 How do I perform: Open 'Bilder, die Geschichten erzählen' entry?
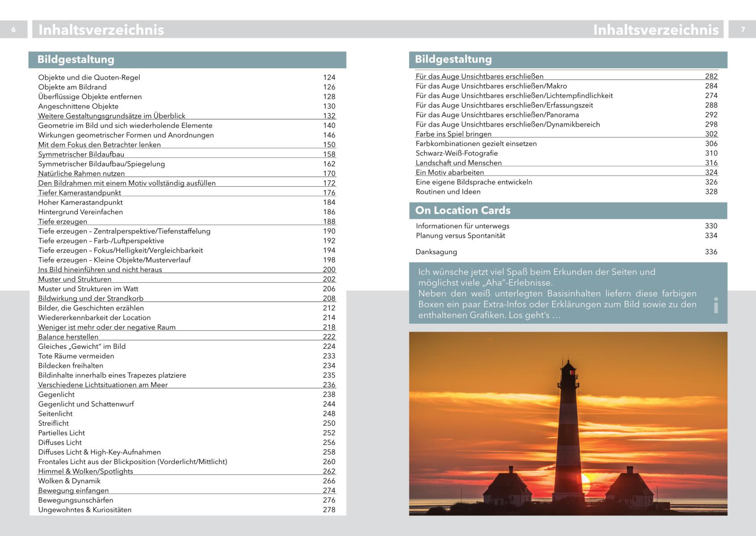point(91,308)
